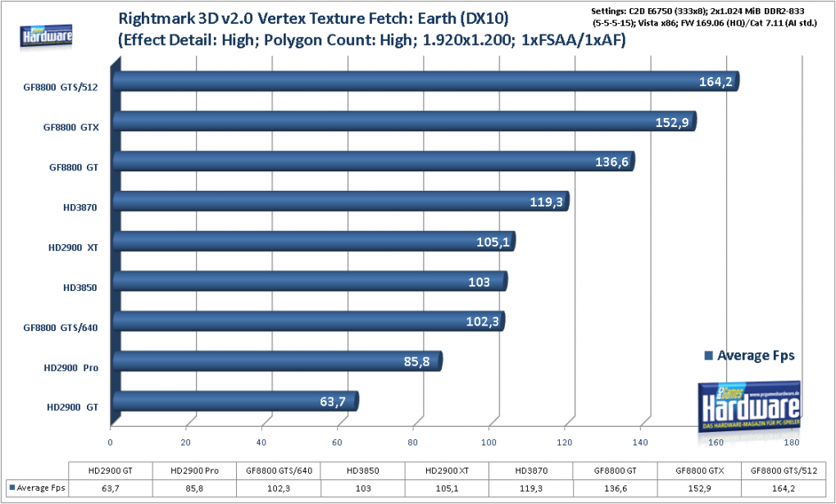Select the GF8800 GT bar
836x504 pixels.
tap(374, 161)
